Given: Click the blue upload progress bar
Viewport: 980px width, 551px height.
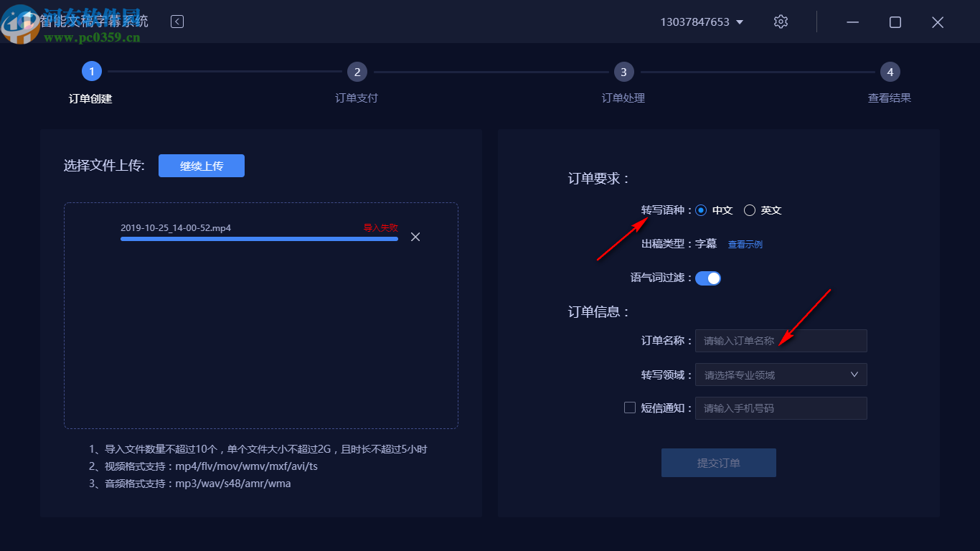Looking at the screenshot, I should [x=258, y=239].
